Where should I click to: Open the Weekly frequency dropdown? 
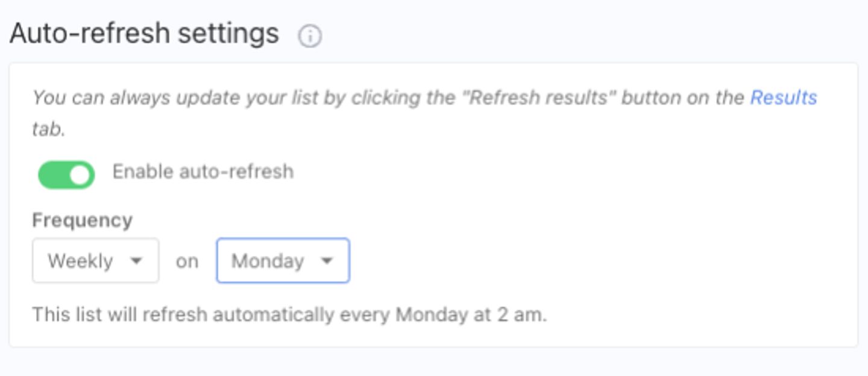95,260
